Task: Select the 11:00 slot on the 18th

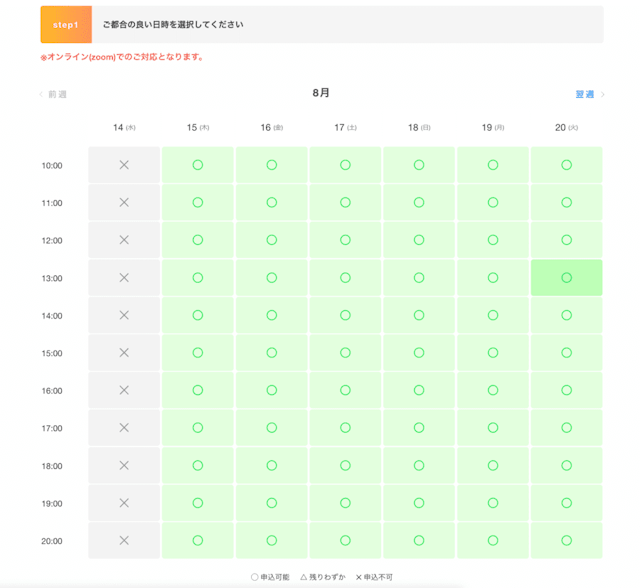Action: pyautogui.click(x=419, y=202)
